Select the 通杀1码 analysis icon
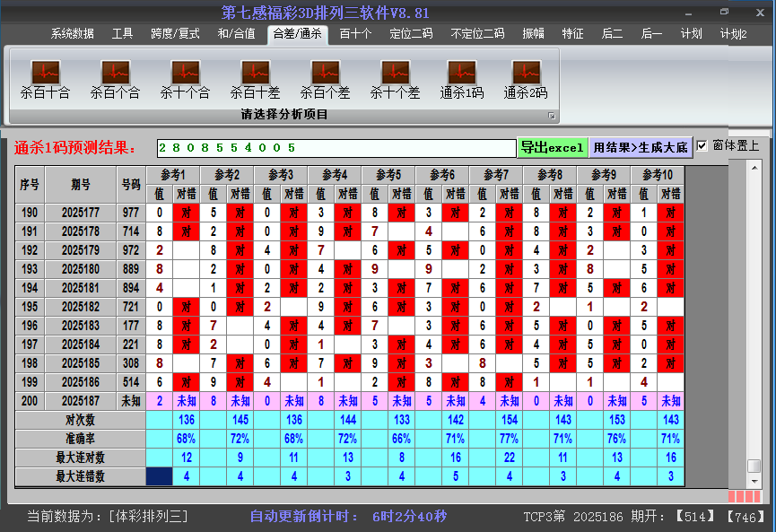 (462, 79)
